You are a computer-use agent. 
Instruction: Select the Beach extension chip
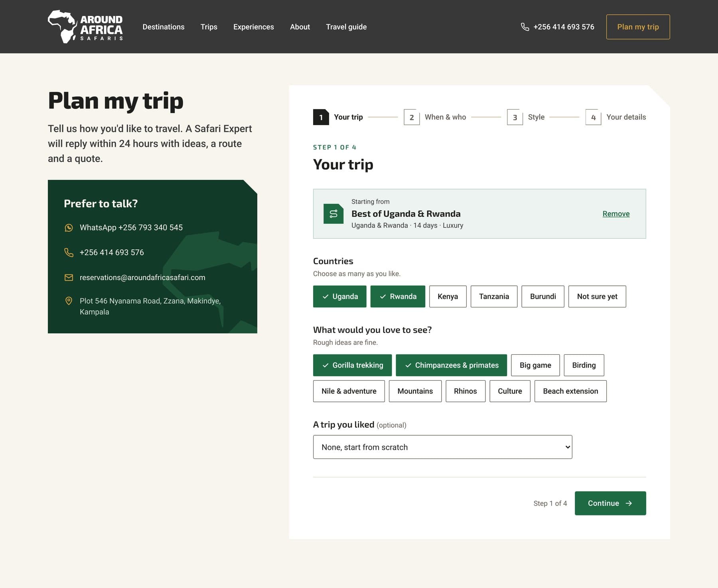570,391
